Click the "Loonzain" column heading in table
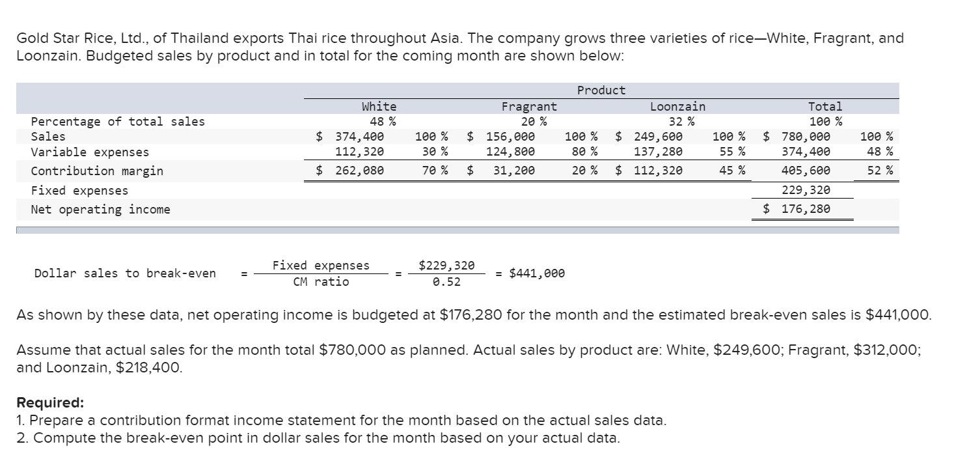 pos(677,106)
